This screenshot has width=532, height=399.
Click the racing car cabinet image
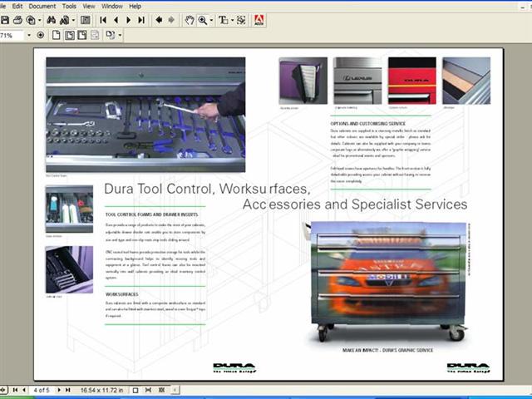tap(387, 282)
